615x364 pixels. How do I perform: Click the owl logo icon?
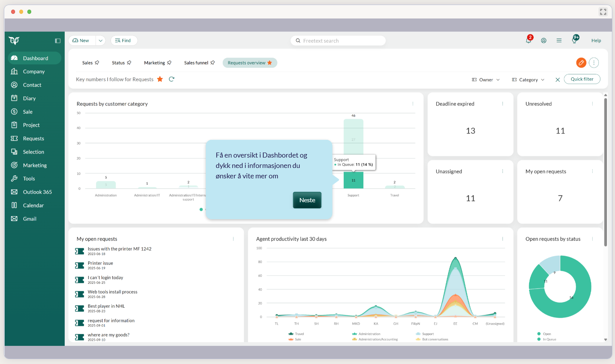click(x=14, y=40)
